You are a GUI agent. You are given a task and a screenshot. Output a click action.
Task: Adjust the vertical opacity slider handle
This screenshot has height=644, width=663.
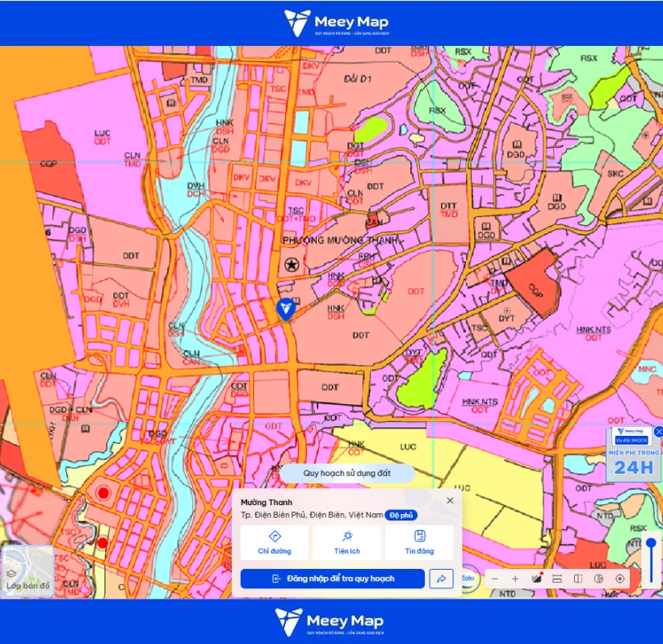(651, 543)
